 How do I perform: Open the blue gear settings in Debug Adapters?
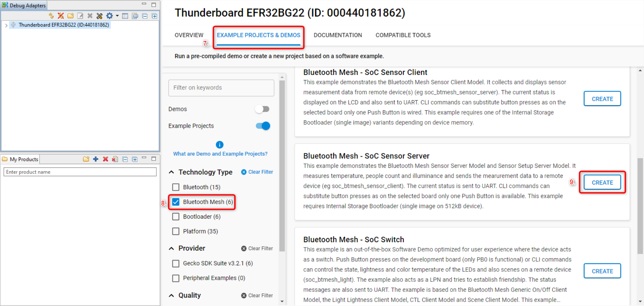pyautogui.click(x=110, y=16)
